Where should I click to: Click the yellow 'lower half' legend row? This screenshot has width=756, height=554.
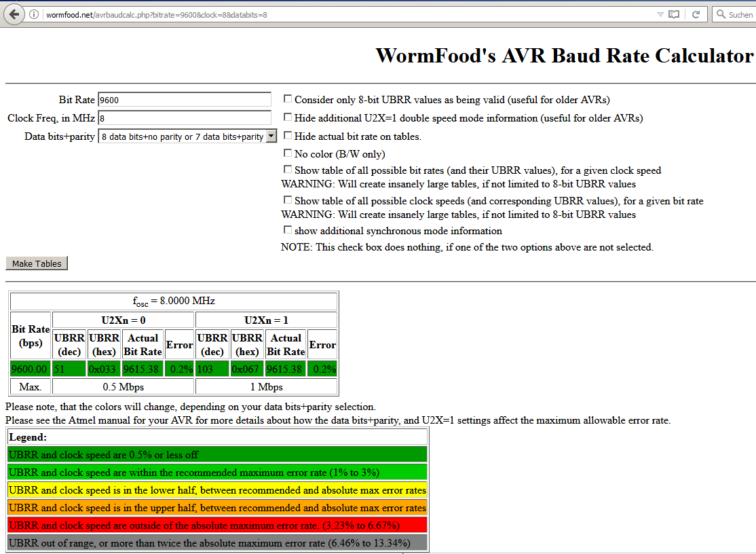[x=217, y=490]
